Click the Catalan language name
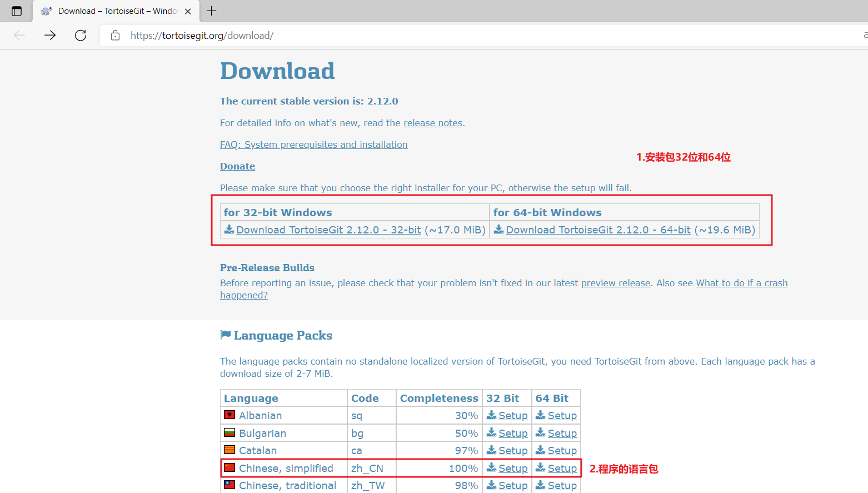The height and width of the screenshot is (493, 868). 258,451
